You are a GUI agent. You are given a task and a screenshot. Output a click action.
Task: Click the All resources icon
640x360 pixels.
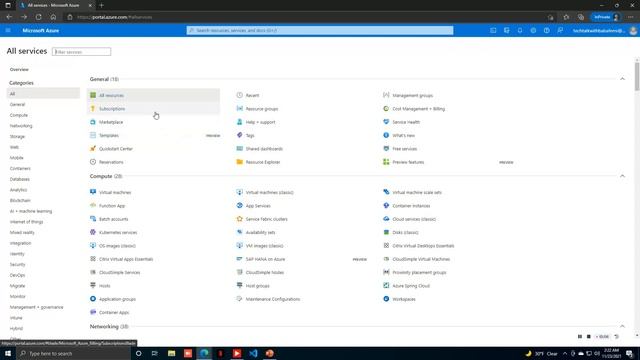pyautogui.click(x=93, y=95)
